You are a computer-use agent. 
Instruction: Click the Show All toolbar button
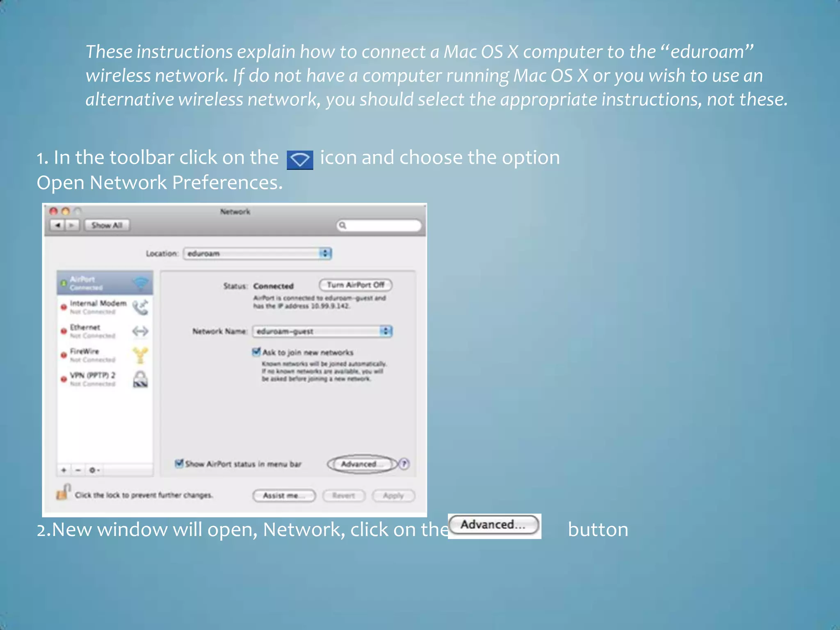(x=107, y=225)
